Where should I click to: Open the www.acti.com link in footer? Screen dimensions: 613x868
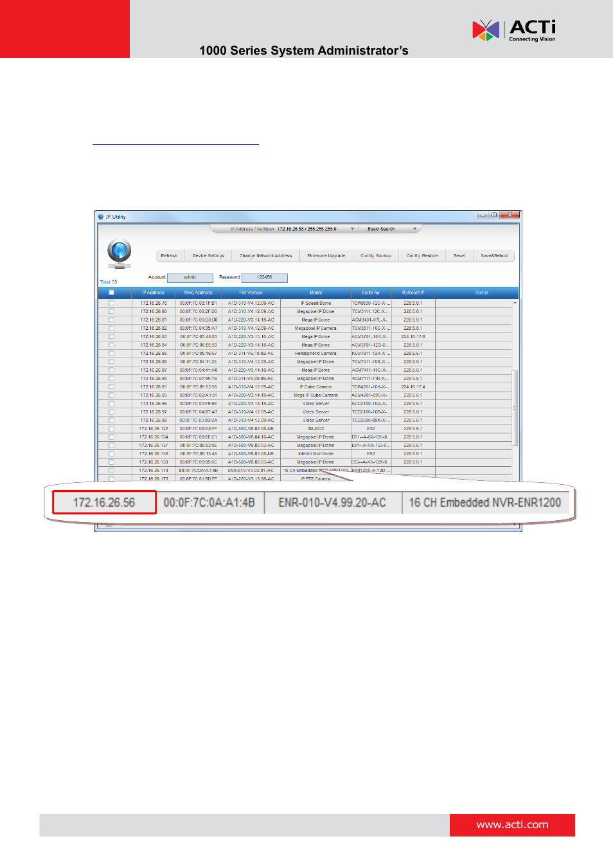tap(512, 825)
